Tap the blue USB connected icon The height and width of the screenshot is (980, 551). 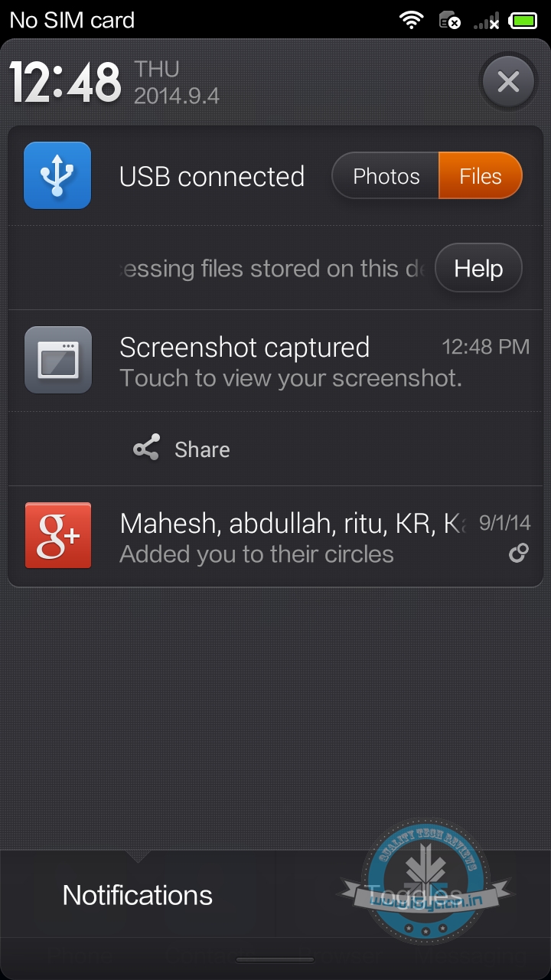(57, 175)
